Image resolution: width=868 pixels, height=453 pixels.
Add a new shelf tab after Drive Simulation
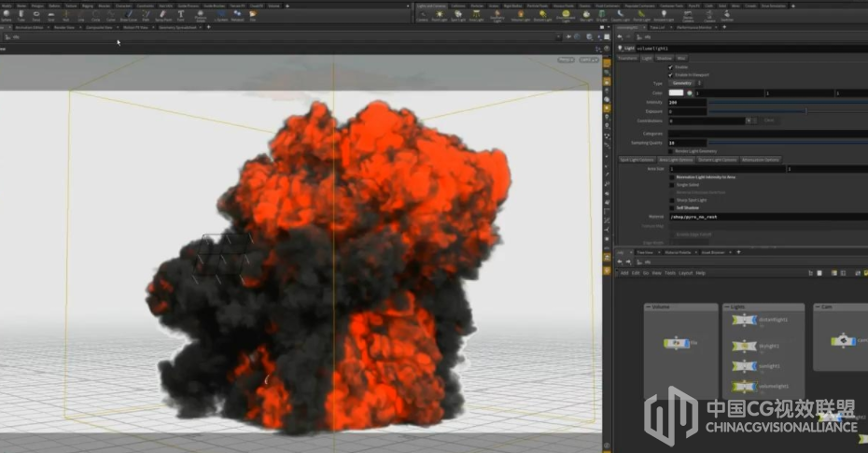point(793,6)
